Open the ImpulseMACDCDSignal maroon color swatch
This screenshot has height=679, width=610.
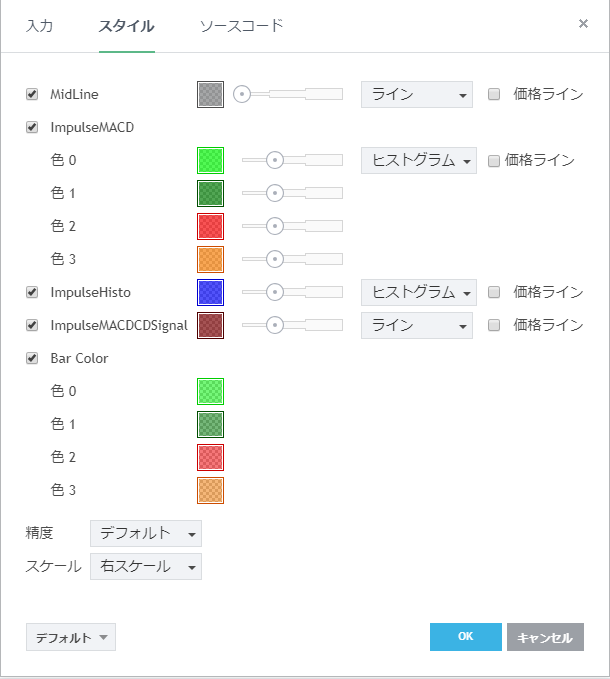(x=210, y=325)
